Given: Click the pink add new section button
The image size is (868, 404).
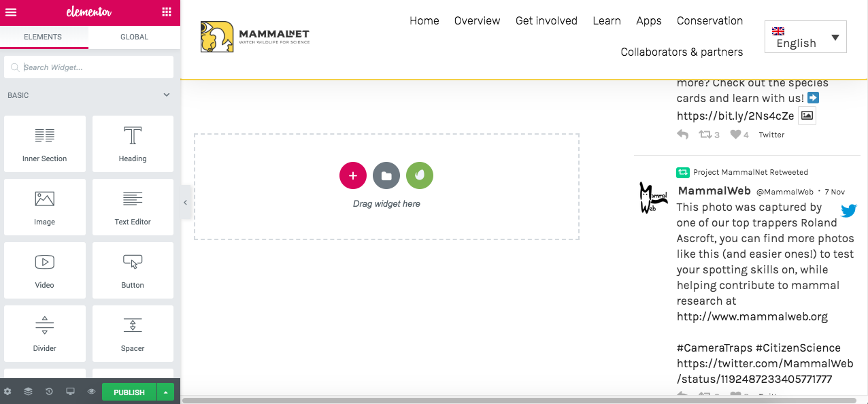Looking at the screenshot, I should click(352, 175).
